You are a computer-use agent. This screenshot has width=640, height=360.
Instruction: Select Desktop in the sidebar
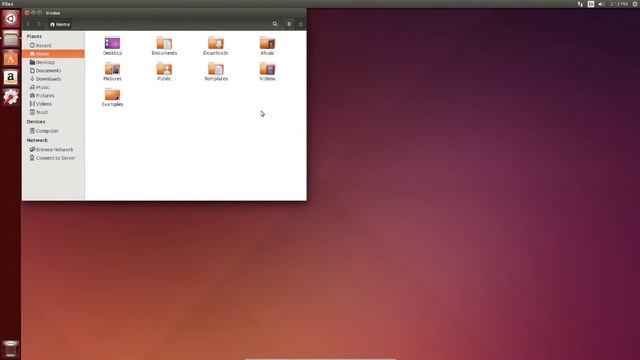[53, 62]
